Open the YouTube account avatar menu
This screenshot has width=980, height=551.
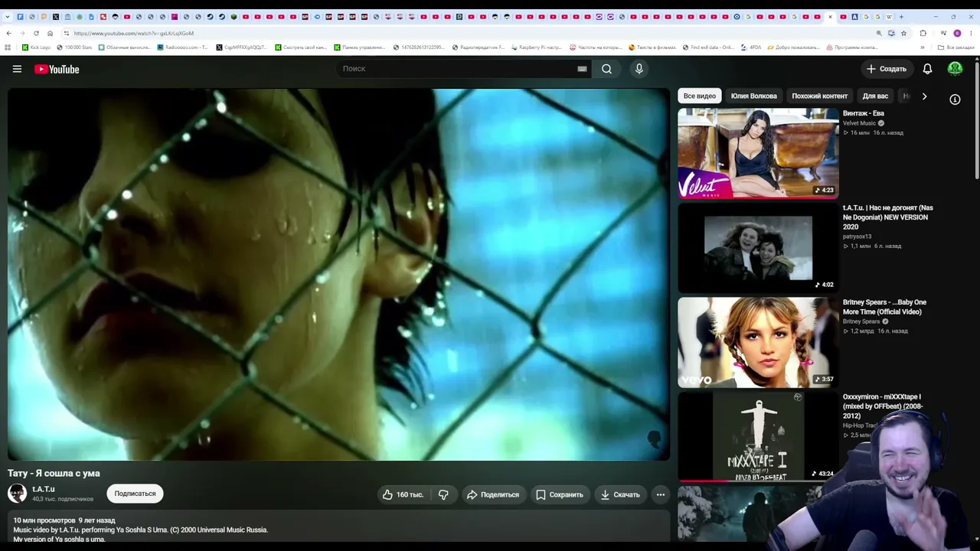pyautogui.click(x=955, y=69)
